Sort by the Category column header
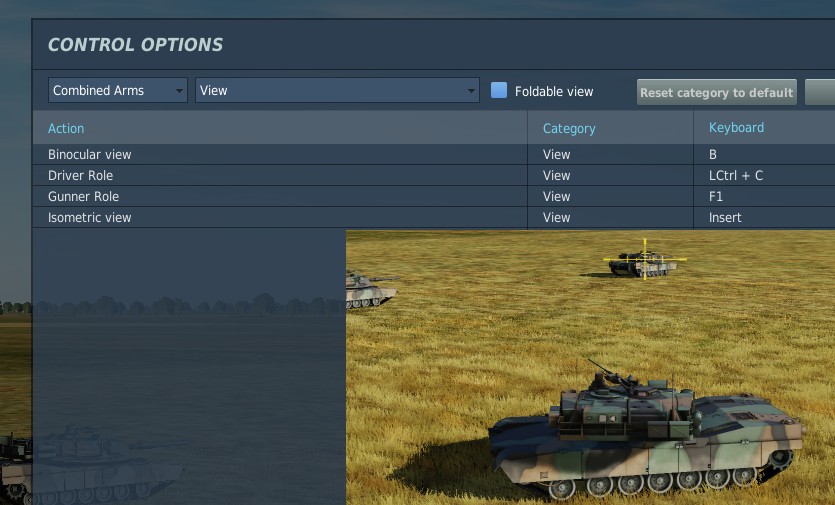Viewport: 835px width, 505px height. coord(569,128)
